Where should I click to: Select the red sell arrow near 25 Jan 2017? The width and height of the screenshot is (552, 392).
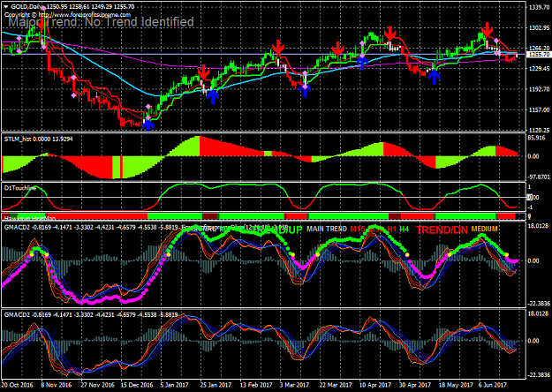(203, 72)
